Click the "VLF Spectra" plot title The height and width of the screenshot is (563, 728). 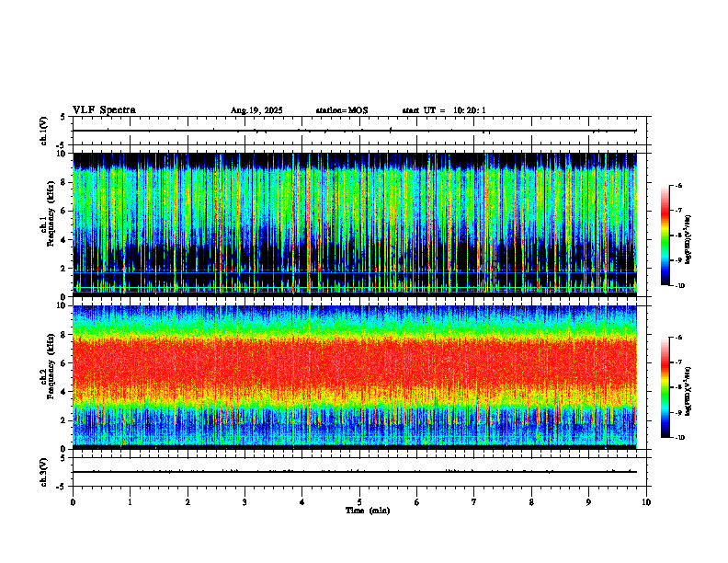104,110
